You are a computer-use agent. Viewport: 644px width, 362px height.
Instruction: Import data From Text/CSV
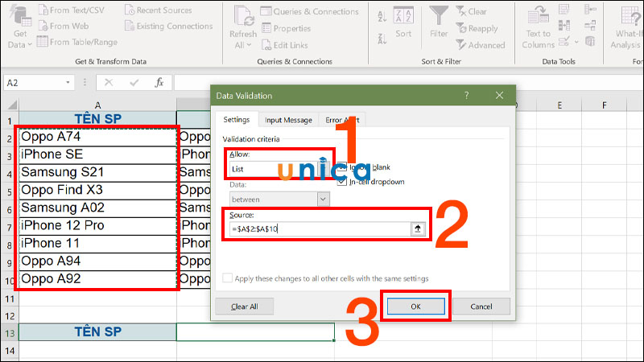click(72, 10)
